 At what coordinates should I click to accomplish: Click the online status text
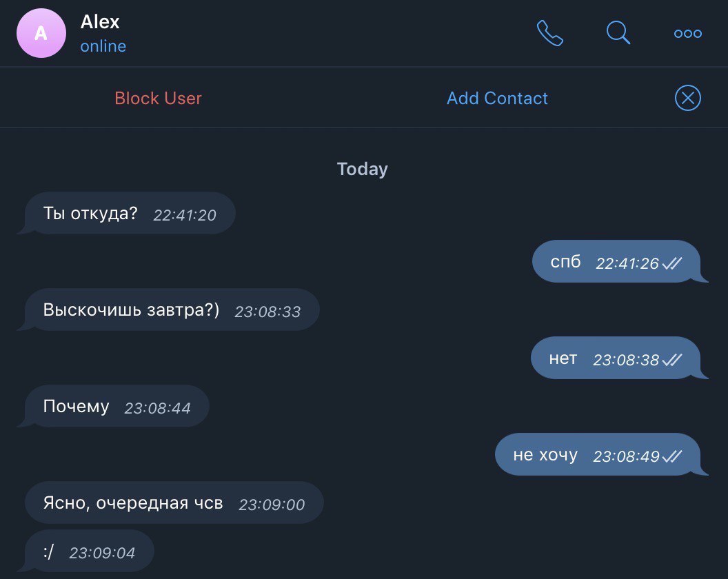point(103,47)
